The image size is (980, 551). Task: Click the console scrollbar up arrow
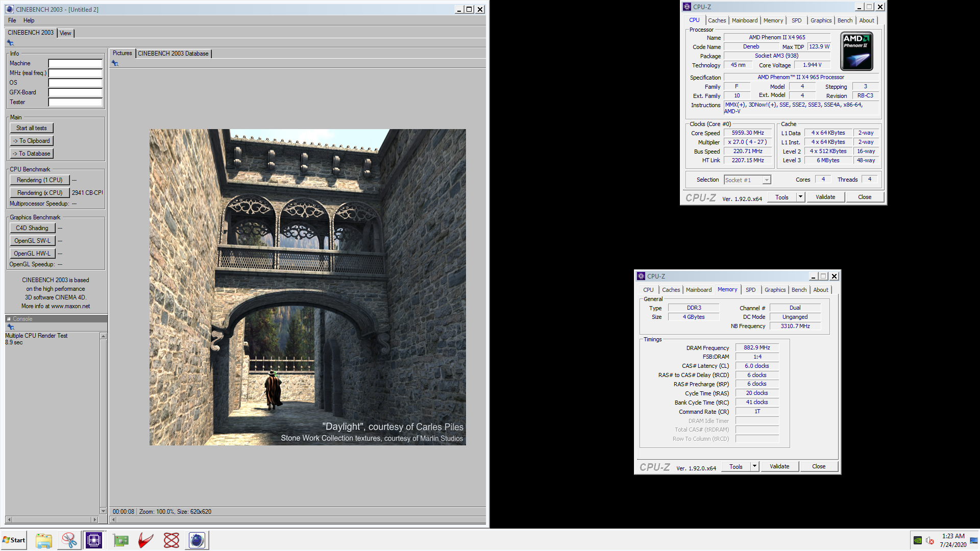(x=103, y=336)
